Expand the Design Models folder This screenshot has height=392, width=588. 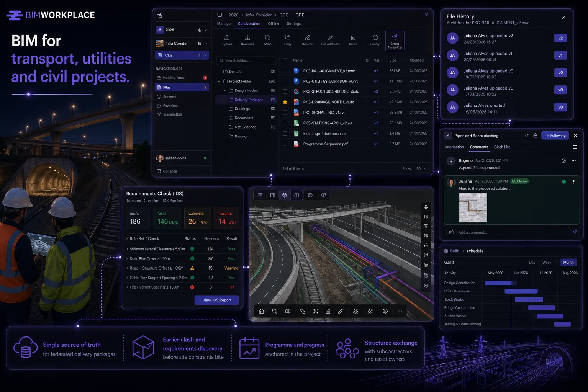pos(224,91)
